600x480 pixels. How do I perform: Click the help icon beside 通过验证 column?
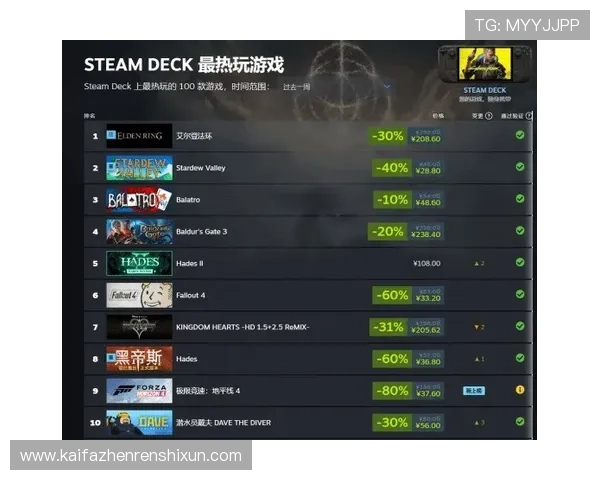pyautogui.click(x=529, y=116)
